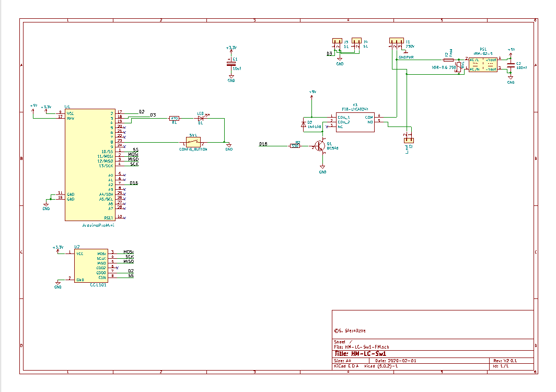The height and width of the screenshot is (392, 556).
Task: Select the CC1101 U2 module block
Action: tap(91, 266)
